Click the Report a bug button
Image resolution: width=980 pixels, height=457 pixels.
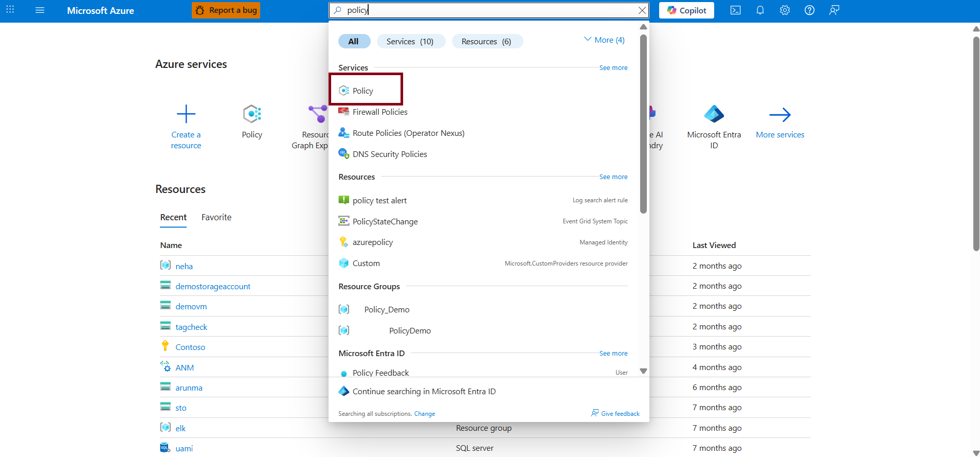point(226,10)
